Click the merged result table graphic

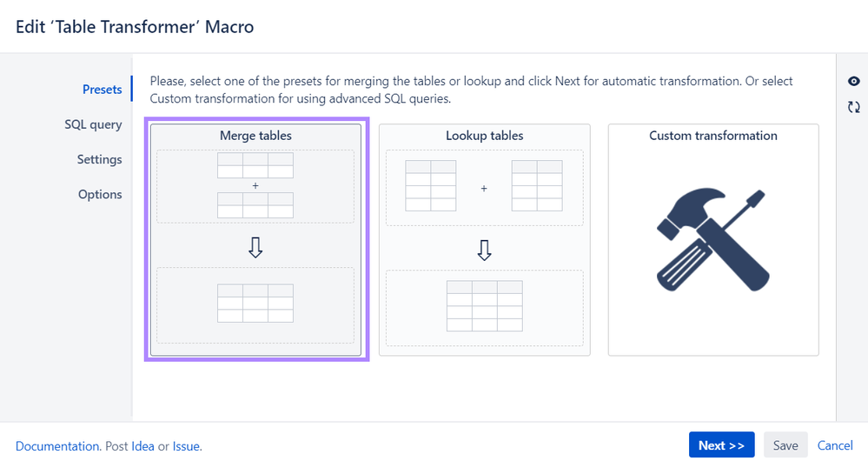point(255,303)
